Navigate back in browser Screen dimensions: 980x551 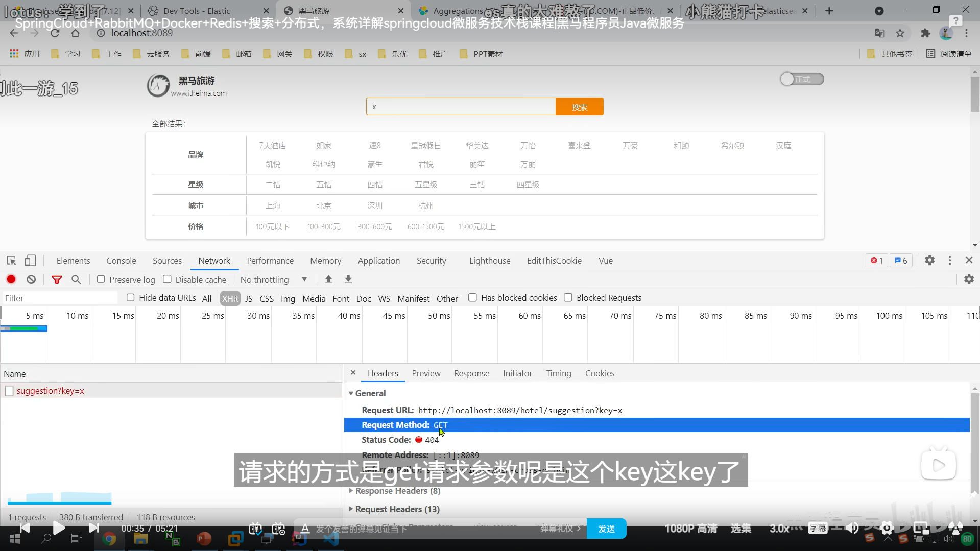tap(14, 33)
